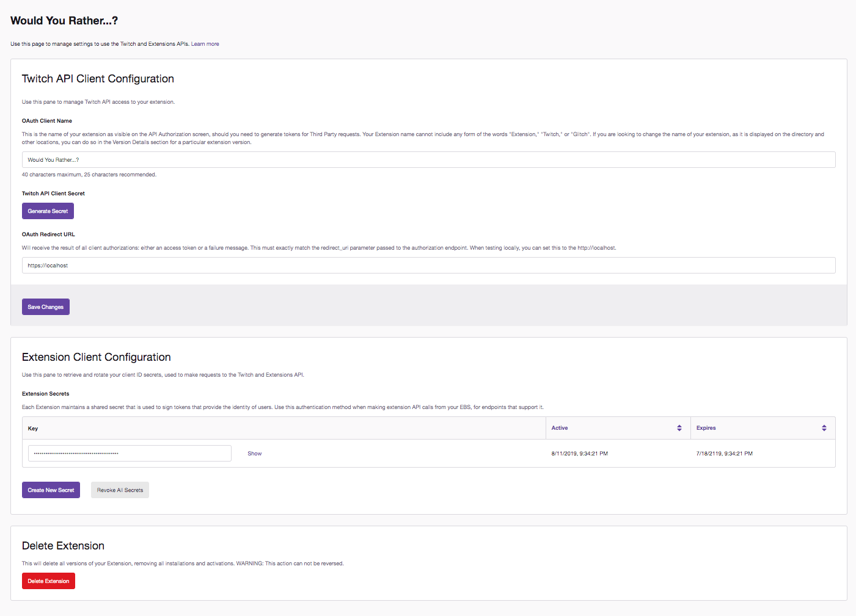Click the Twitch API Client Secret label
Screen dimensions: 856x616
53,194
